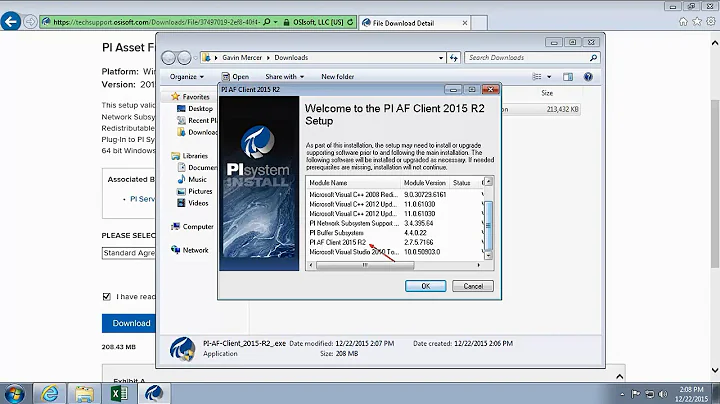The image size is (720, 404).
Task: Open the Organize menu
Action: pos(186,77)
